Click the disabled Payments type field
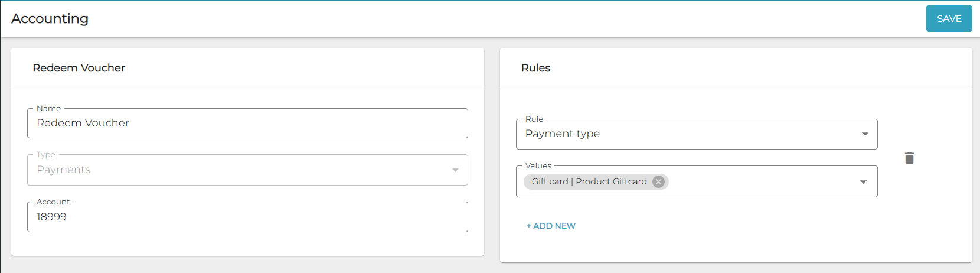Image resolution: width=980 pixels, height=273 pixels. [236, 170]
